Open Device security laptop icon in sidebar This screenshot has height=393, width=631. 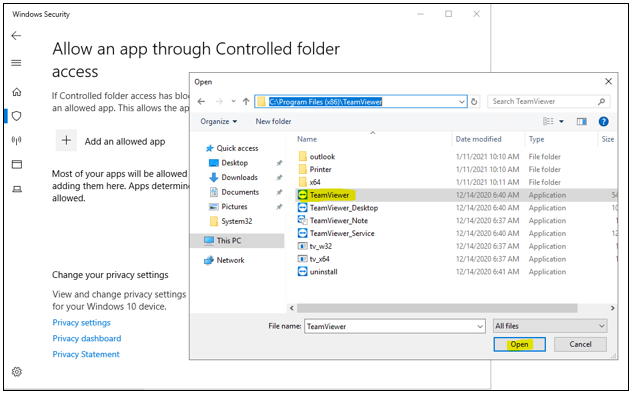click(x=16, y=189)
